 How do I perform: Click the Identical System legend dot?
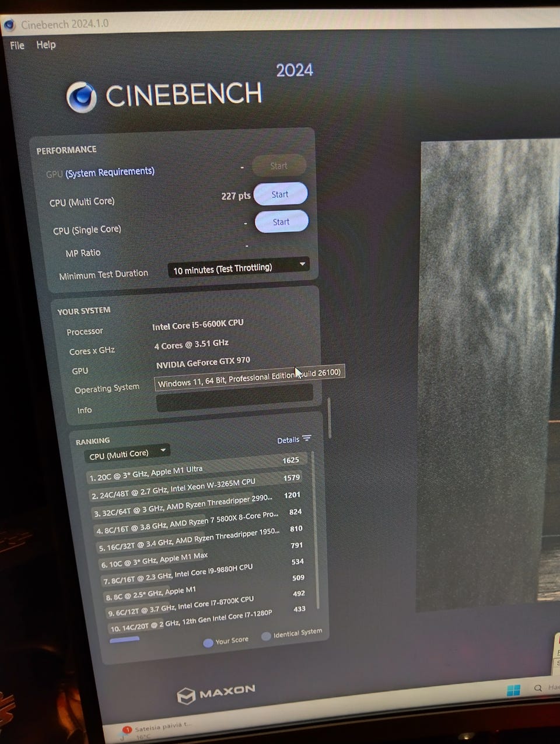point(266,636)
